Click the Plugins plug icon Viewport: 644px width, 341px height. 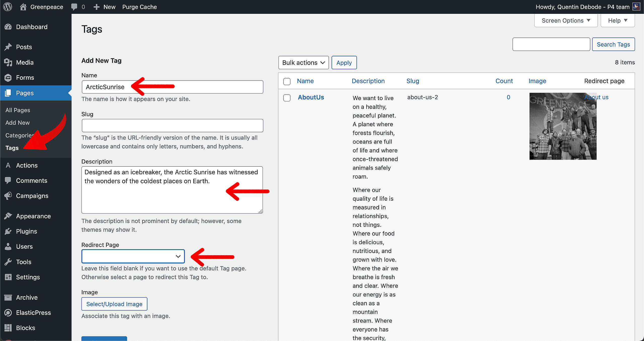click(x=8, y=231)
